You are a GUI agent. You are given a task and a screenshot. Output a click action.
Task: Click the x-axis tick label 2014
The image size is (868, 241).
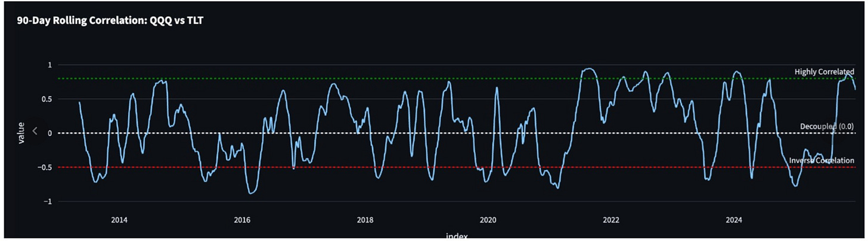[119, 220]
